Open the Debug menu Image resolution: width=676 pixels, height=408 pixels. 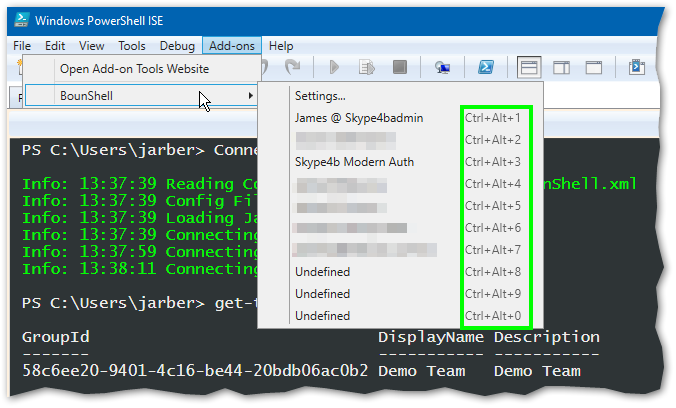pyautogui.click(x=177, y=46)
